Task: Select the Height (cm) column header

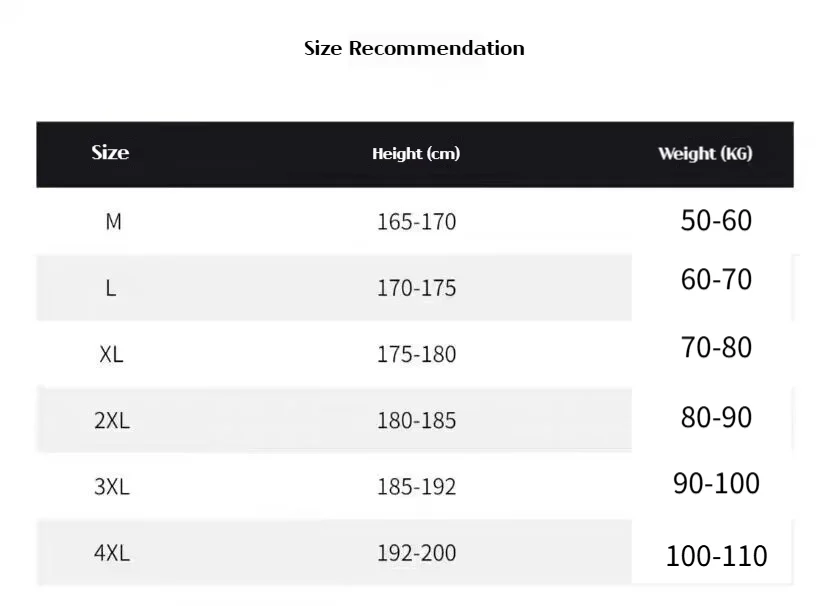Action: (416, 154)
